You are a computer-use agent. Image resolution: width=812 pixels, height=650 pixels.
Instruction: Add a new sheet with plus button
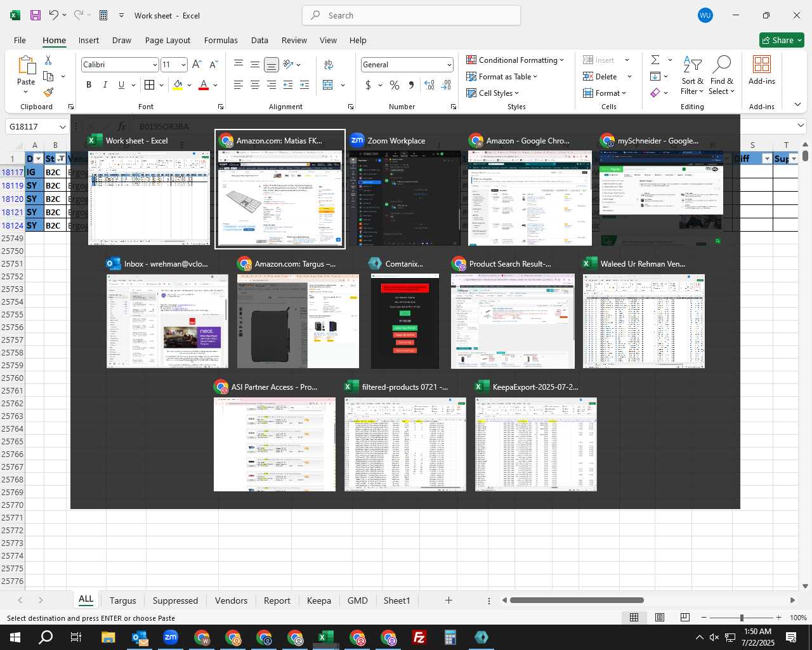point(449,600)
